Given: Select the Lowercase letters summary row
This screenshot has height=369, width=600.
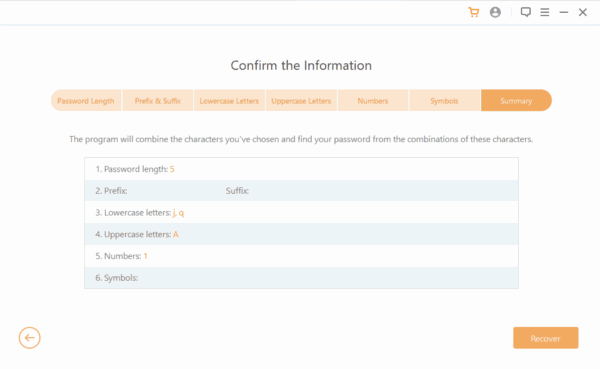Looking at the screenshot, I should (302, 212).
